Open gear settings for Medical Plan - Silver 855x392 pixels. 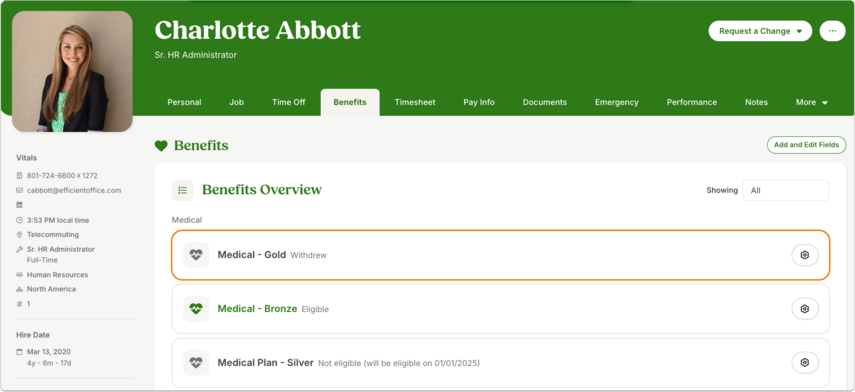[x=805, y=363]
